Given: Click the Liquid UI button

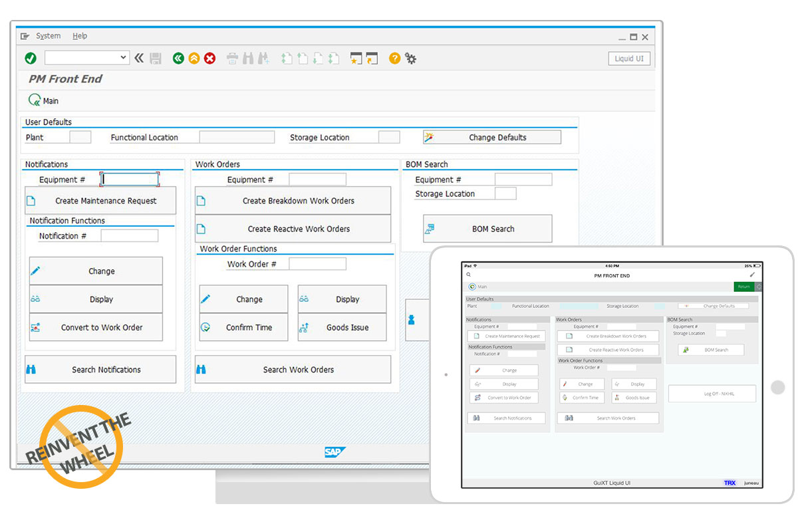Looking at the screenshot, I should [628, 59].
